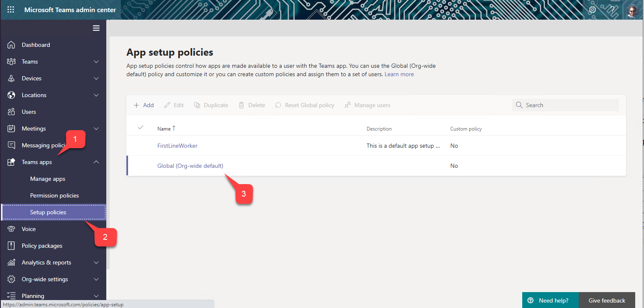Add a new app setup policy
The image size is (644, 308).
[x=144, y=105]
